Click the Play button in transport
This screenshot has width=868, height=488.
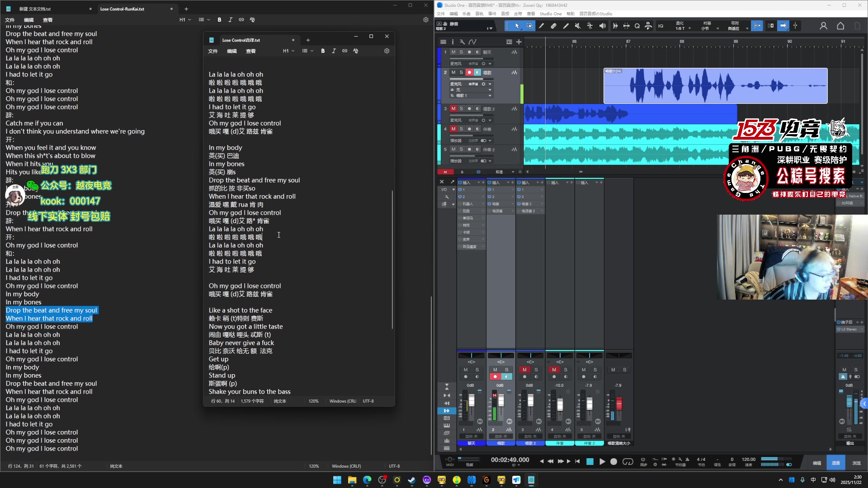click(602, 462)
